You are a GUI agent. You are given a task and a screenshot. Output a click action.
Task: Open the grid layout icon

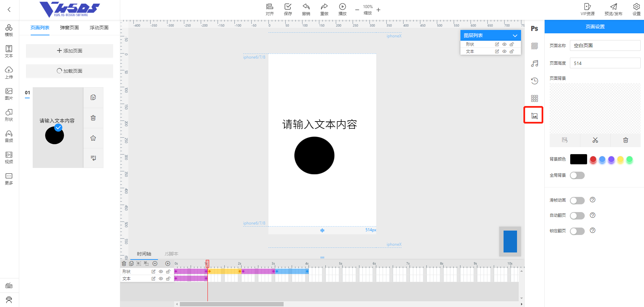click(x=535, y=98)
